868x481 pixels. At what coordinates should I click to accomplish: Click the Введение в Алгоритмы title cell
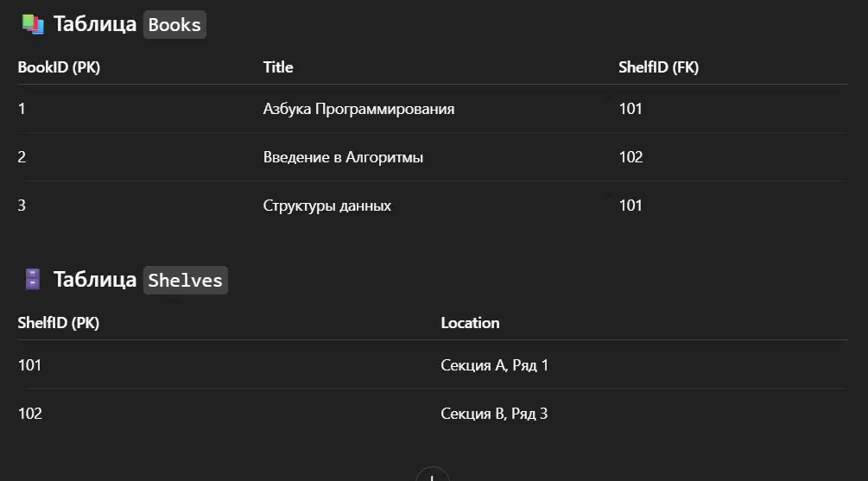[x=343, y=157]
